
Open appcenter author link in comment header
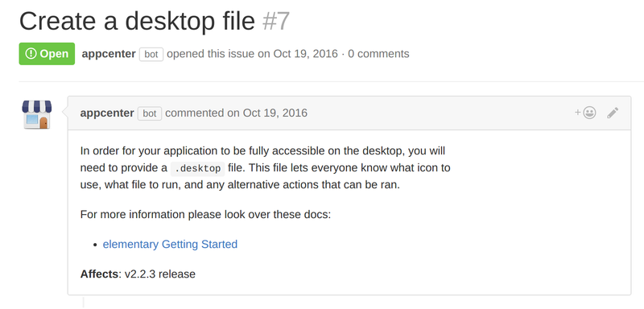coord(107,113)
